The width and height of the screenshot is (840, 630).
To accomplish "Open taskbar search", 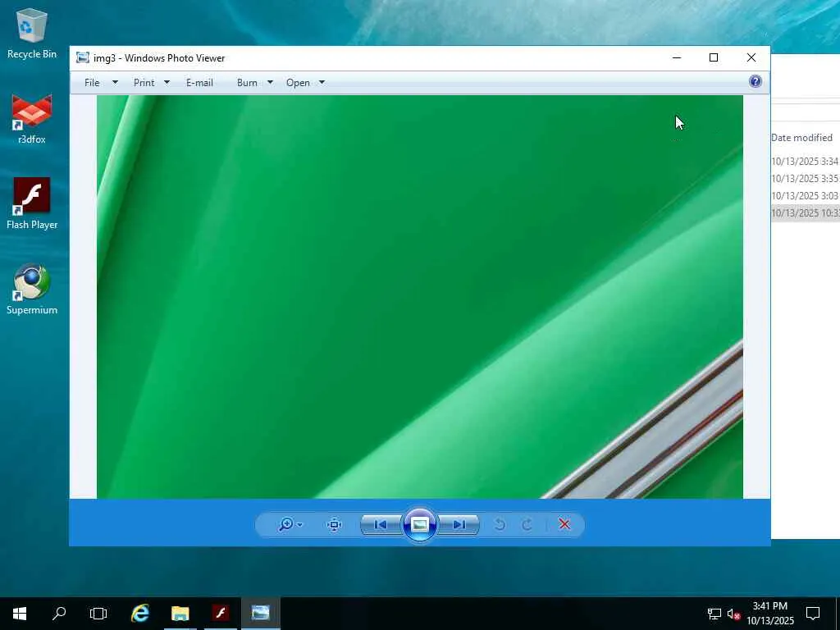I will (59, 614).
